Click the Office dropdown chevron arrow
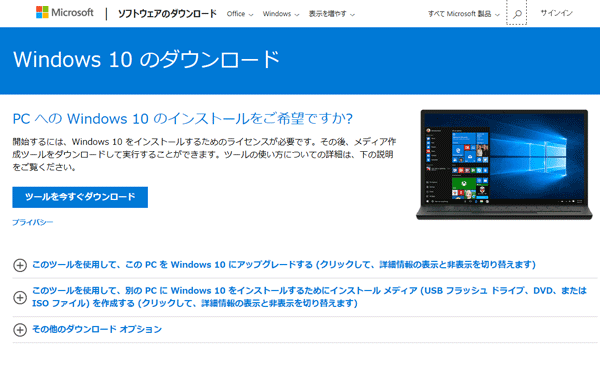Screen dimensions: 600x375 (x=251, y=15)
